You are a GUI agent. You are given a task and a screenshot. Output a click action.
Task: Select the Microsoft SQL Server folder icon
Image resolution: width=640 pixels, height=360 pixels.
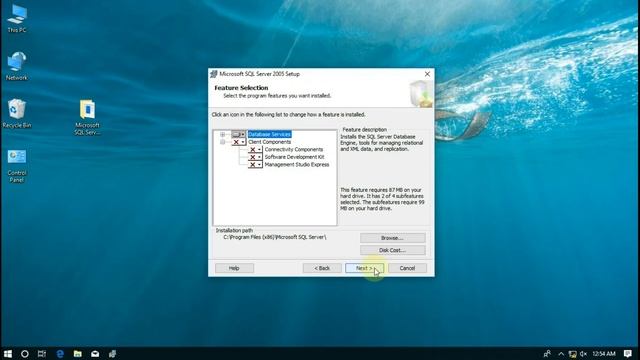pos(87,117)
